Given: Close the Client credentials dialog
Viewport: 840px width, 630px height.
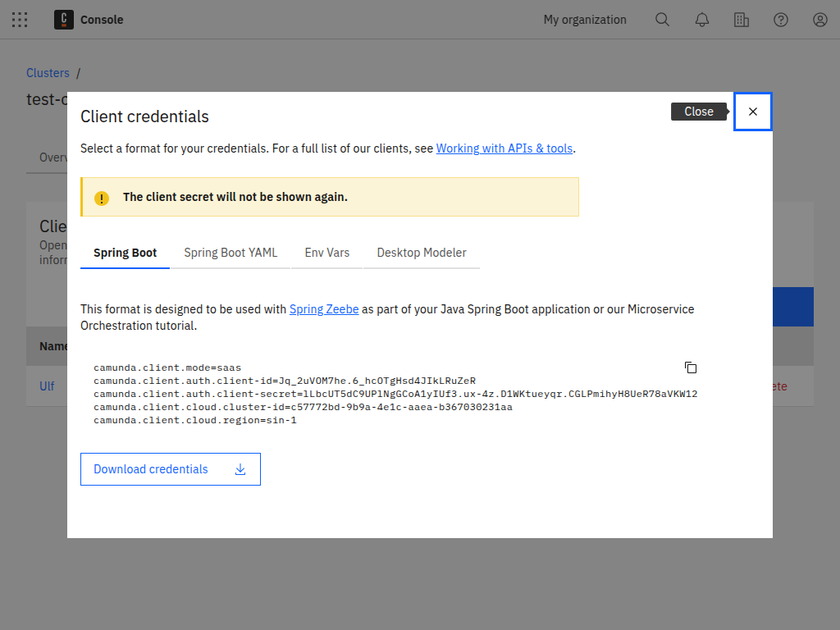Looking at the screenshot, I should click(x=753, y=112).
